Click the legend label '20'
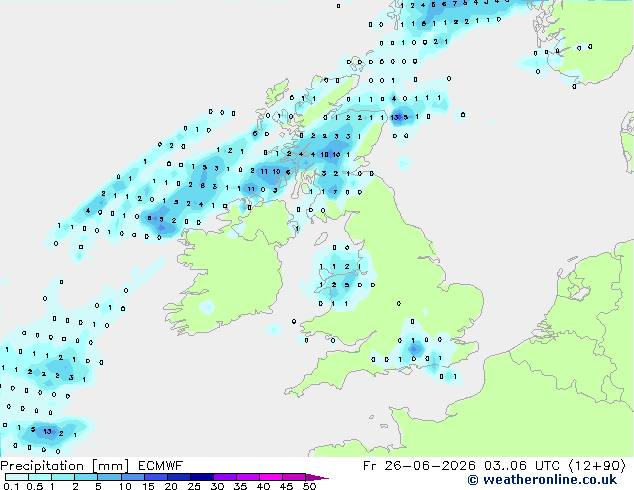This screenshot has width=634, height=490. 171,486
